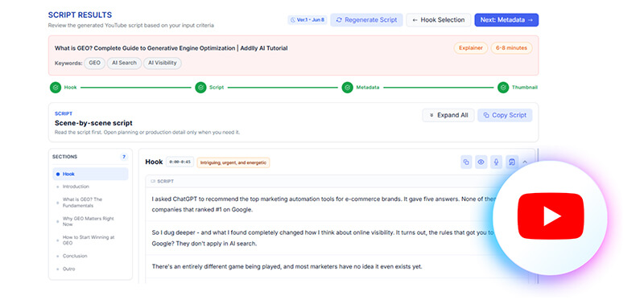Click the regenerate-section icon next to the microphone

[x=512, y=162]
